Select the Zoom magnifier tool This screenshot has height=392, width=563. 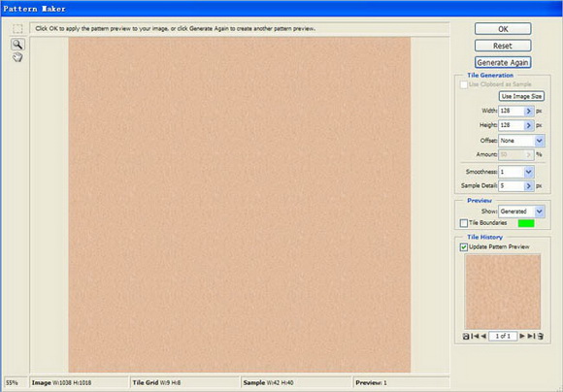coord(17,45)
